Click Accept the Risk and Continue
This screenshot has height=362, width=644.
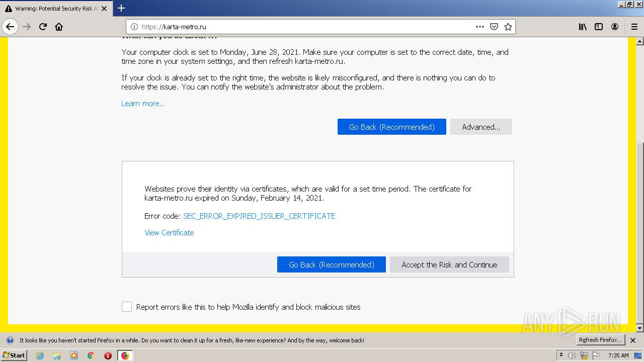click(449, 264)
